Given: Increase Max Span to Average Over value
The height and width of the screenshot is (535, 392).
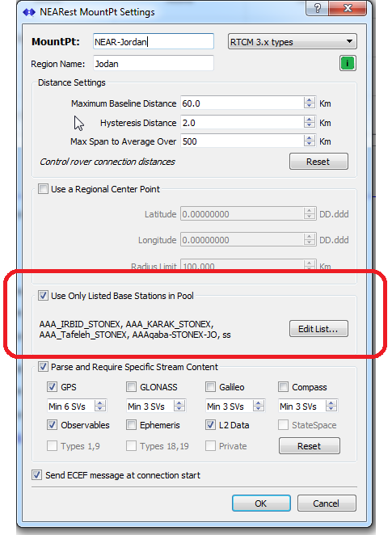Looking at the screenshot, I should 309,138.
